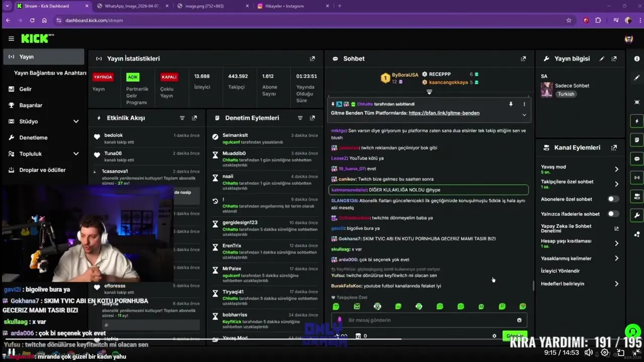Toggle Yalnızca ifadelerle sohbet switch
The image size is (644, 362).
pos(613,214)
